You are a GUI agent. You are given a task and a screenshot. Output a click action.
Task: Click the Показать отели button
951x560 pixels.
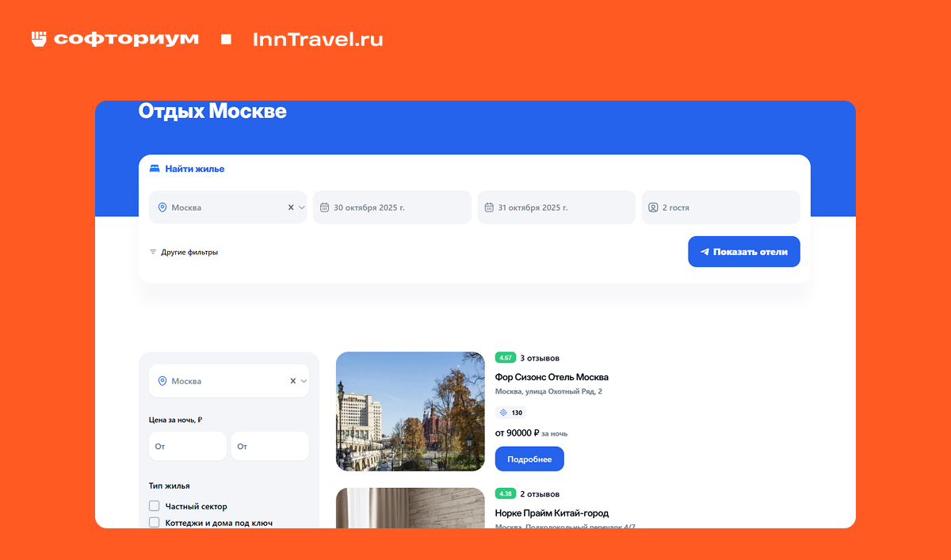(743, 251)
